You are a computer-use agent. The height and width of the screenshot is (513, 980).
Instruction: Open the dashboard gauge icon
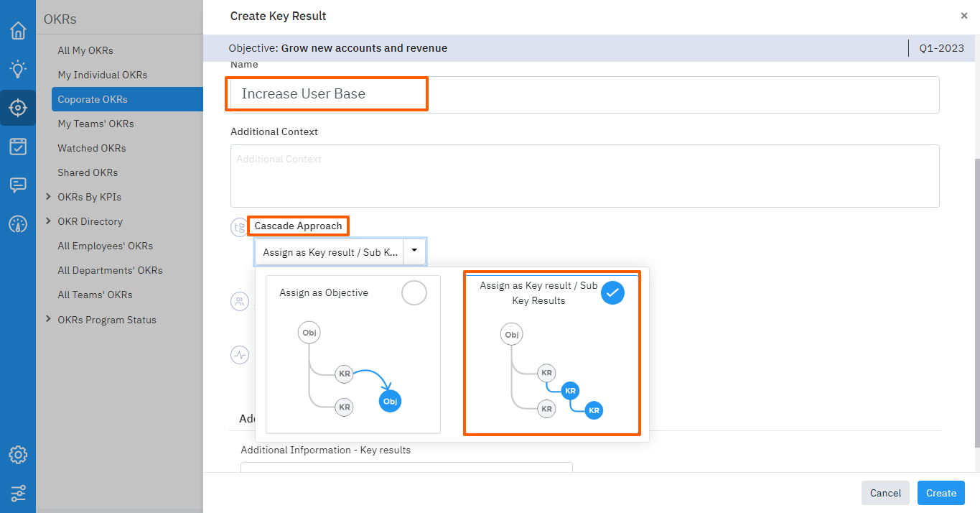point(18,224)
